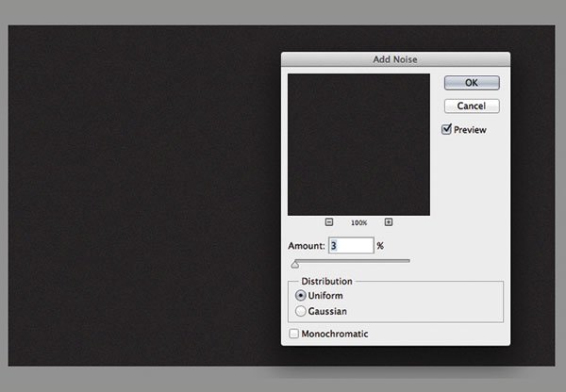Choose the Gaussian distribution option
This screenshot has height=392, width=566.
[301, 310]
